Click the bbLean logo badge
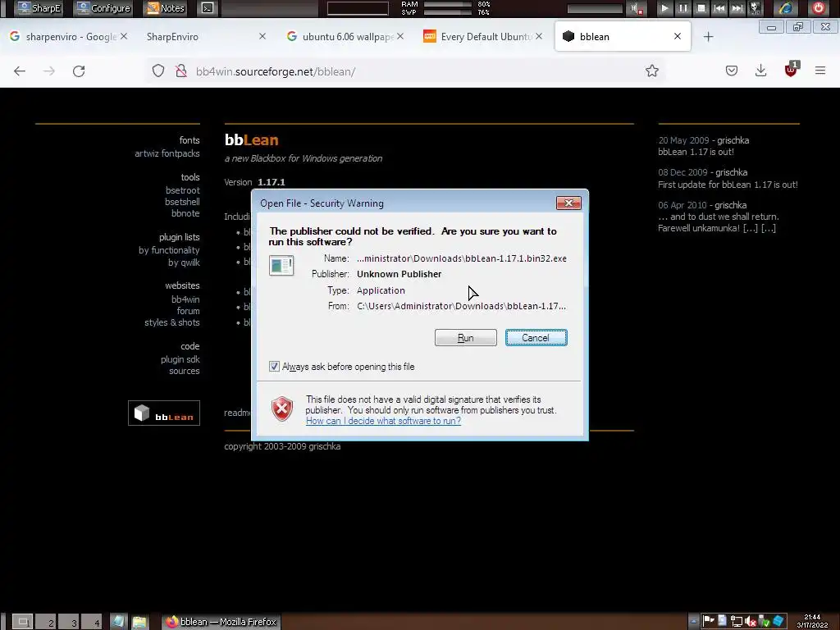This screenshot has width=840, height=630. coord(164,413)
